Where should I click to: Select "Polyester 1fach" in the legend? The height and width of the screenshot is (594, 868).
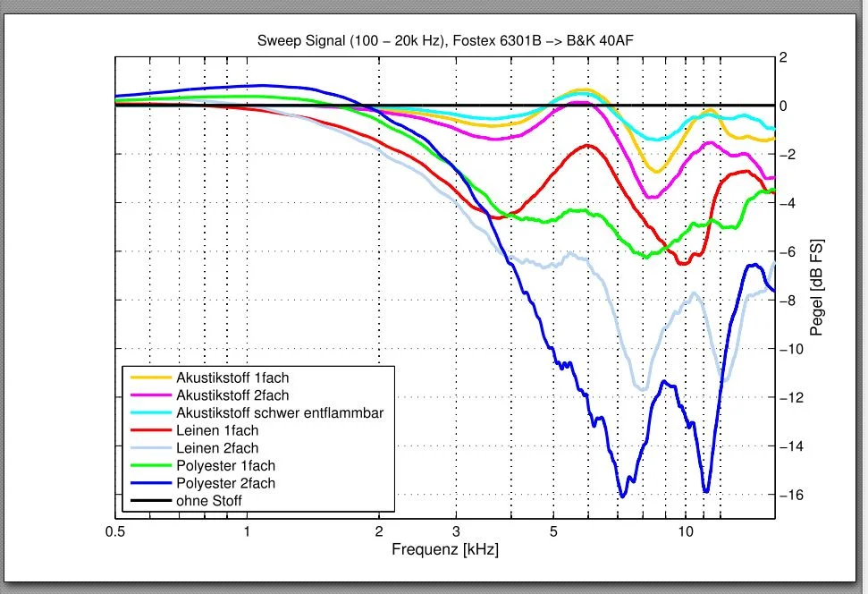[x=225, y=466]
